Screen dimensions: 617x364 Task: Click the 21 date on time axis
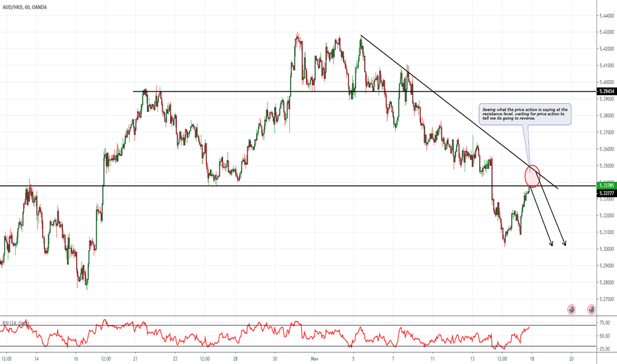134,358
